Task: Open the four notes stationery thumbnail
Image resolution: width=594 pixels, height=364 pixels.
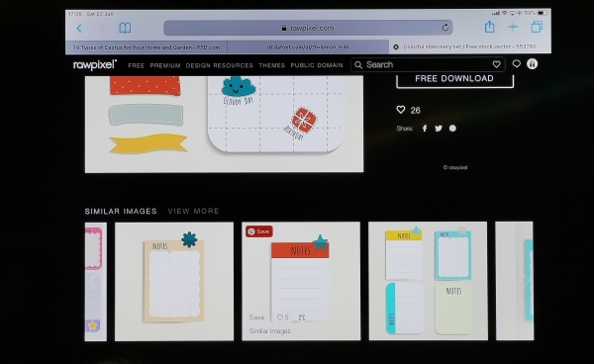Action: (428, 281)
